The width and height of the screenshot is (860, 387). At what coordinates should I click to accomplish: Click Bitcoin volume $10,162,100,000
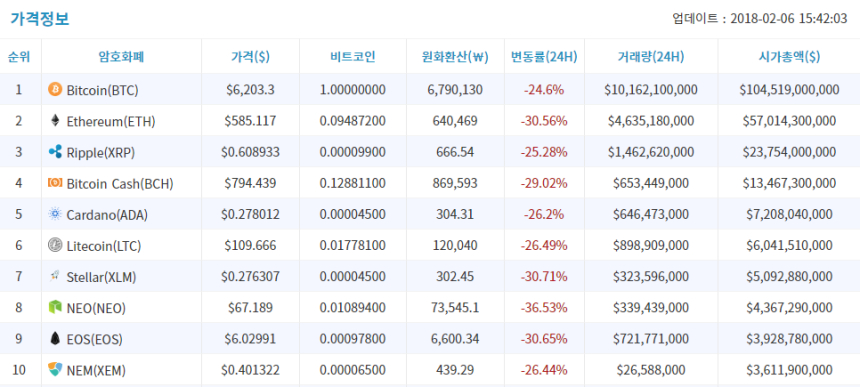click(651, 90)
